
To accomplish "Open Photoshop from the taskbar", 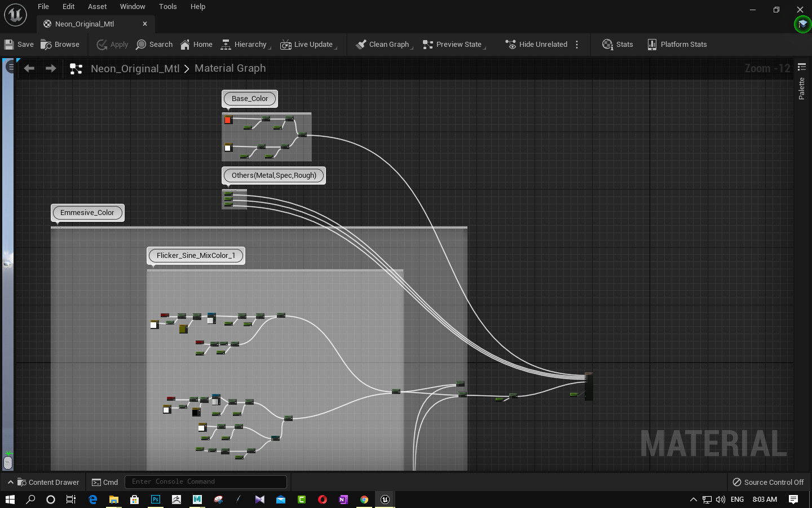I will [x=156, y=499].
